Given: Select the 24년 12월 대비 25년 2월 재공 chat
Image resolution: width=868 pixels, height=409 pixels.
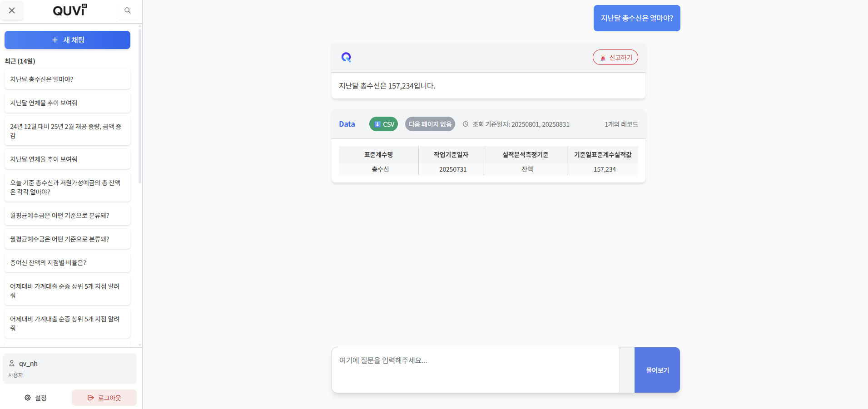Looking at the screenshot, I should point(67,131).
